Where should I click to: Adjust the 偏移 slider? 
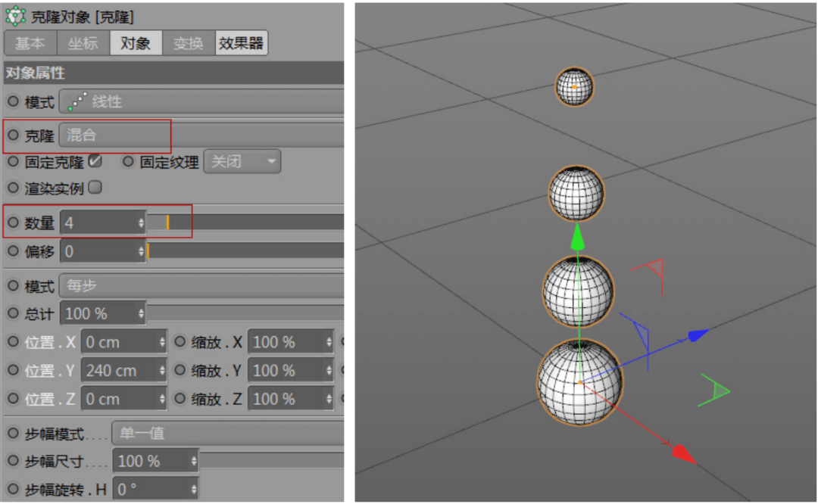point(245,250)
